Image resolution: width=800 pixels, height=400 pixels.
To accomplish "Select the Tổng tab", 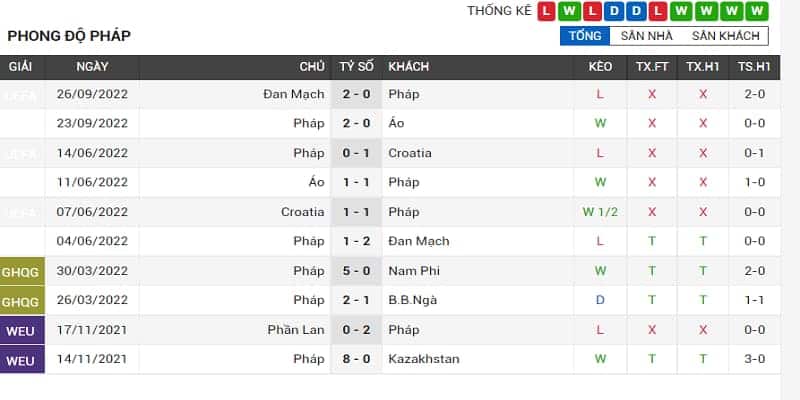I will (585, 36).
